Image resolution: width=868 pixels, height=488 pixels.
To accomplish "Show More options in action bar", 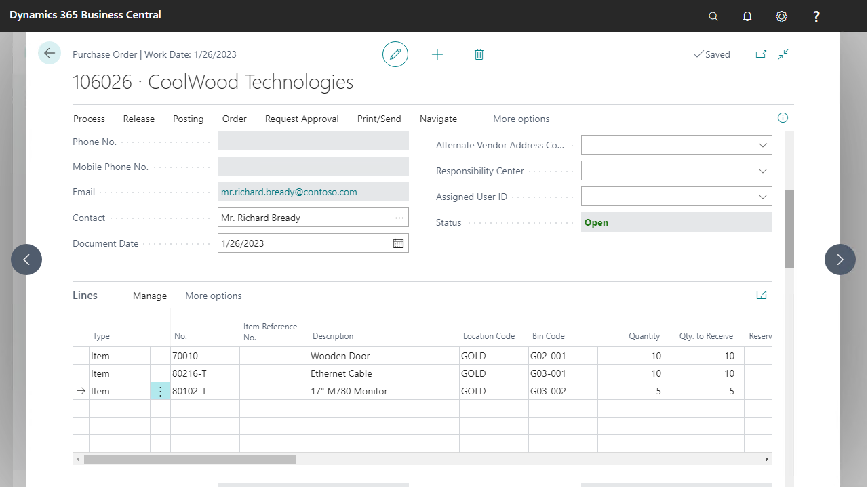I will point(521,119).
